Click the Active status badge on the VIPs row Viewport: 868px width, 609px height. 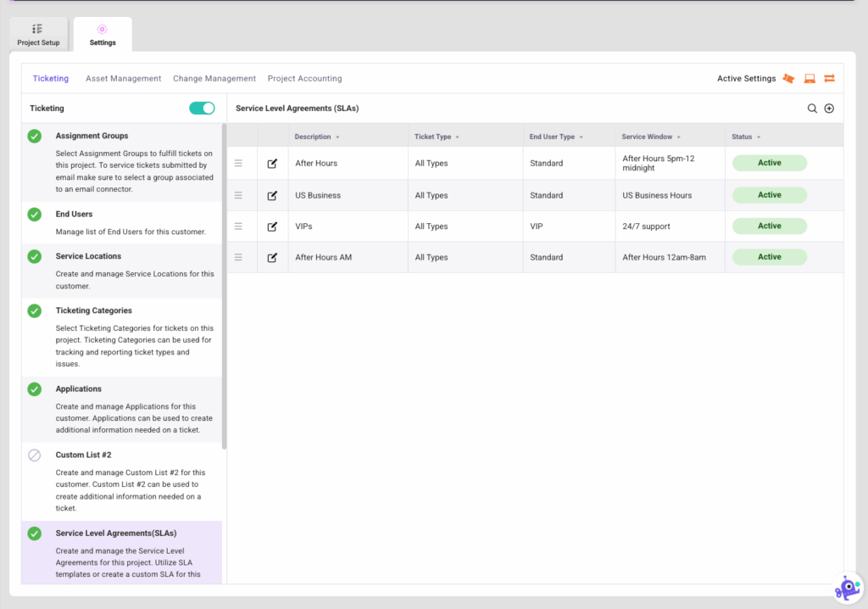pyautogui.click(x=769, y=226)
